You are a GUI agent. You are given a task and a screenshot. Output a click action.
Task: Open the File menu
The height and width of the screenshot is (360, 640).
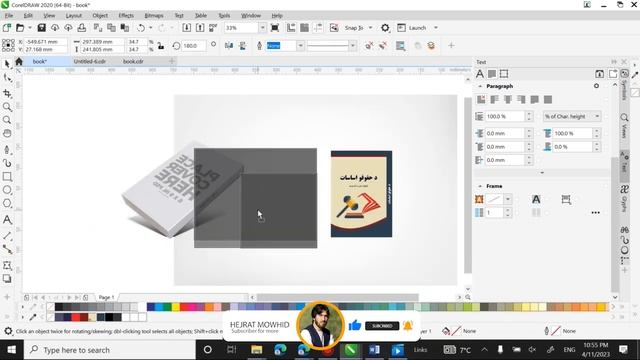click(x=9, y=16)
